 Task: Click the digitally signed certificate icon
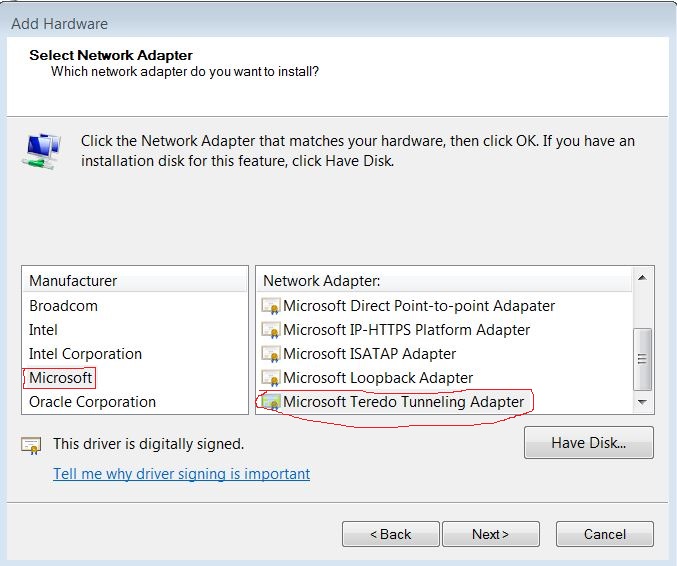(x=32, y=444)
